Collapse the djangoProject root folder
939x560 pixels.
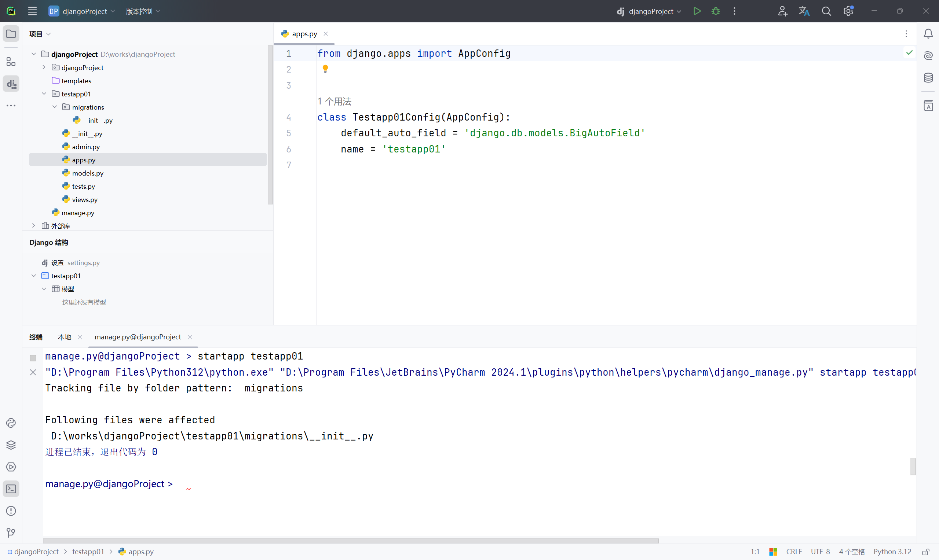[34, 54]
